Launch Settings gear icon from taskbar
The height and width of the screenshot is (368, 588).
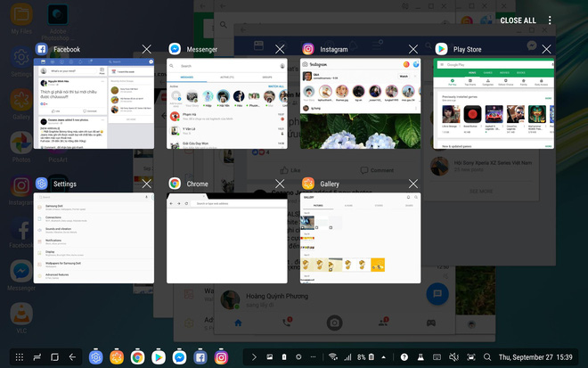pos(95,356)
